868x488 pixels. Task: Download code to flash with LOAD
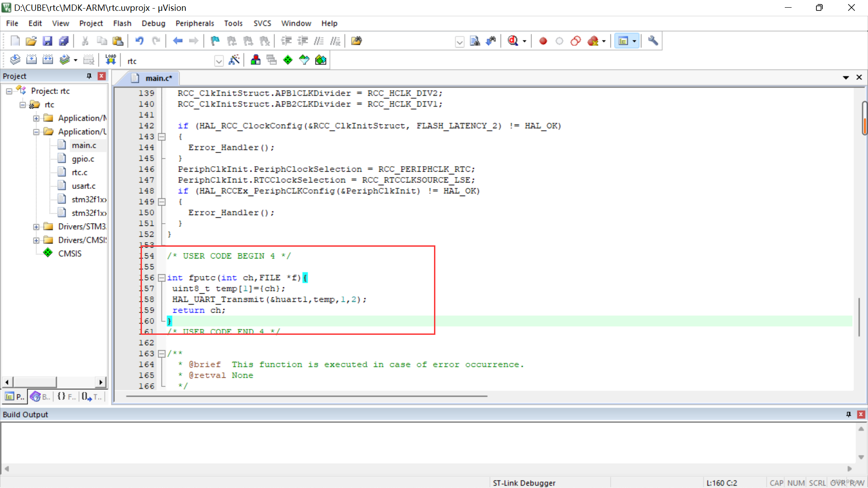pos(110,60)
